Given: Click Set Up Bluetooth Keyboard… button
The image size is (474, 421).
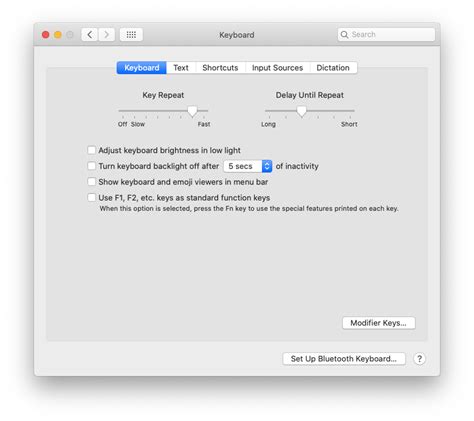Looking at the screenshot, I should point(344,359).
